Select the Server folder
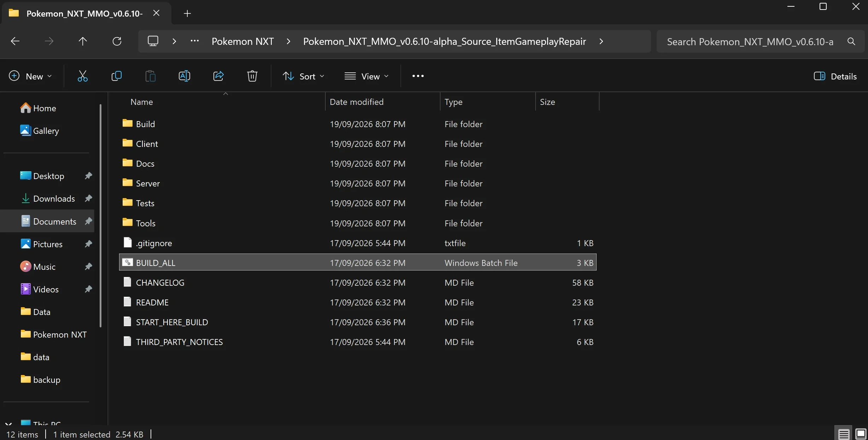 [x=358, y=183]
